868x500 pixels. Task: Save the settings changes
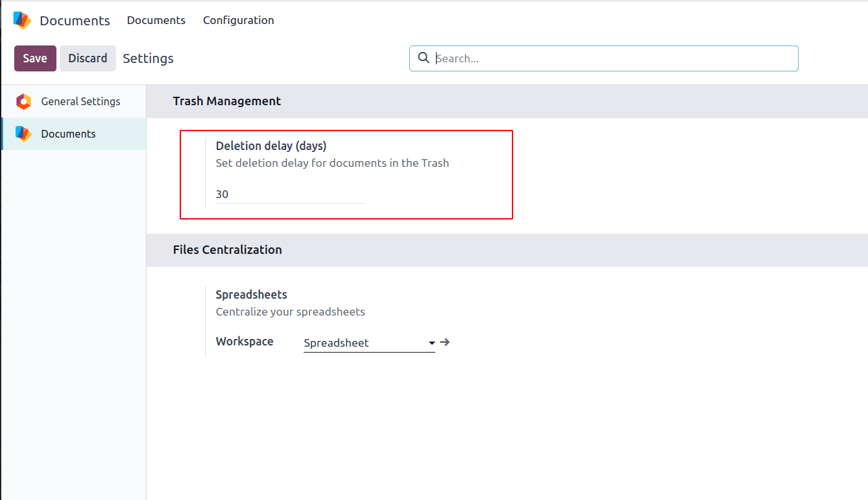pyautogui.click(x=35, y=58)
